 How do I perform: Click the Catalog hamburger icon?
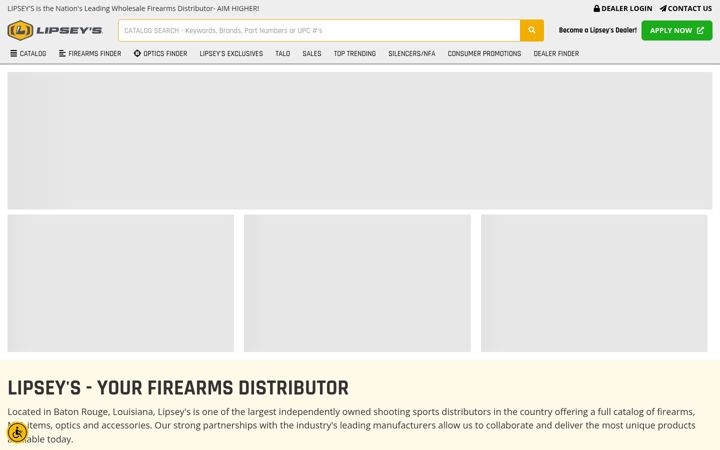point(14,53)
